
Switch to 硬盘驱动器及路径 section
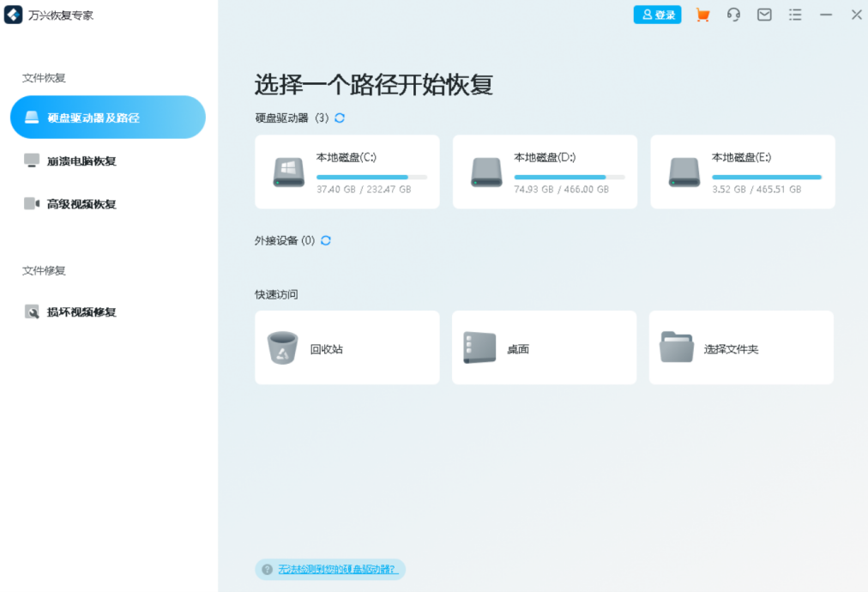[94, 117]
